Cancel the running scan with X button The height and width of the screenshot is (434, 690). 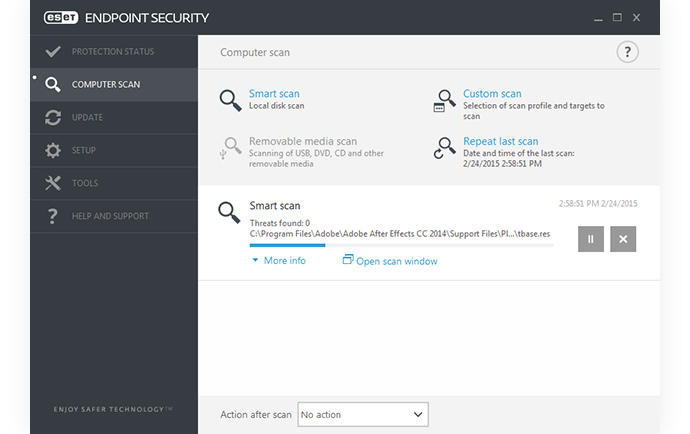623,239
